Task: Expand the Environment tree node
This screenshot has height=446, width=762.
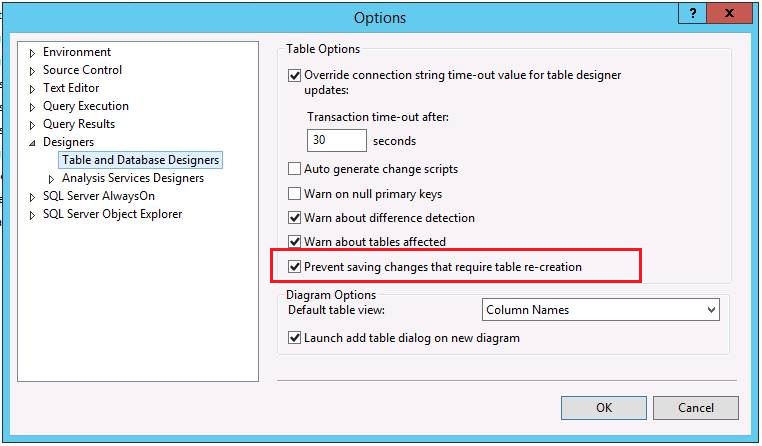Action: click(32, 53)
